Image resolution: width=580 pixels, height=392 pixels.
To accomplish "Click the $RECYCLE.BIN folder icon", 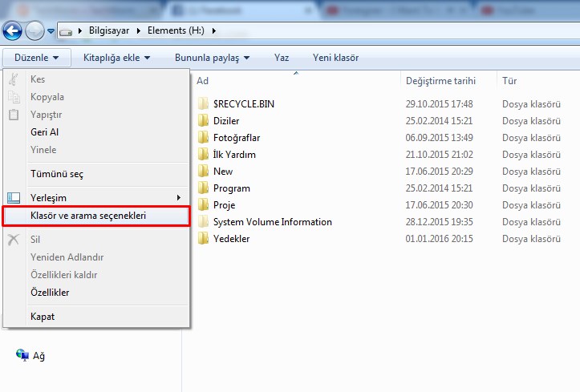I will pos(203,104).
